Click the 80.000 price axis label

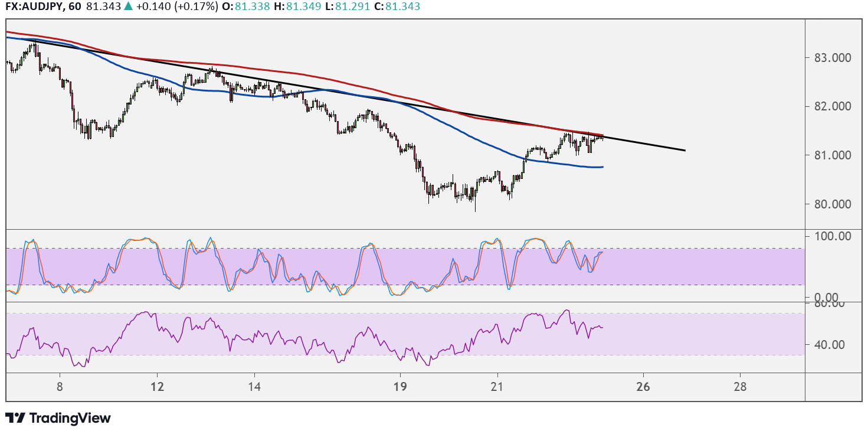click(831, 204)
